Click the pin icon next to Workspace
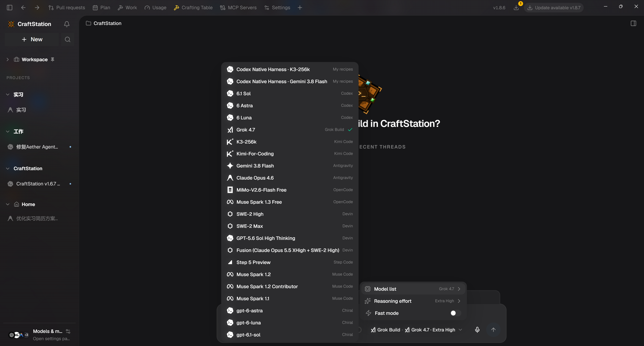 pyautogui.click(x=52, y=60)
